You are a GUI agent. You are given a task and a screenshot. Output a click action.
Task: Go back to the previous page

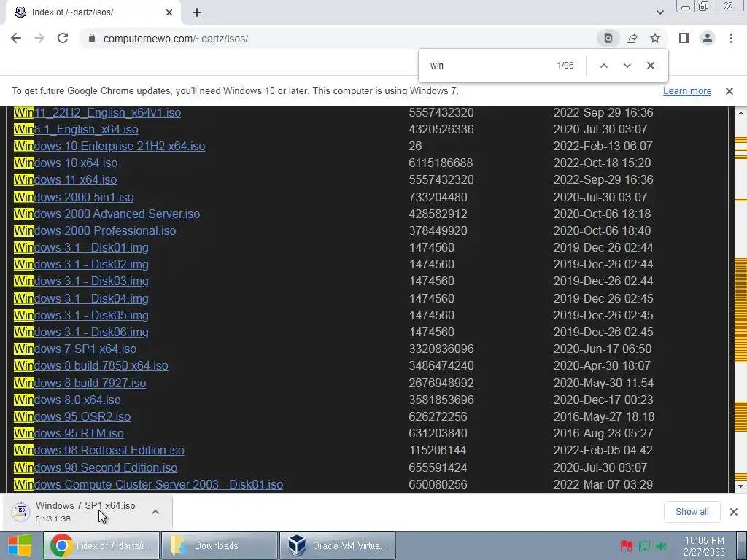(16, 39)
